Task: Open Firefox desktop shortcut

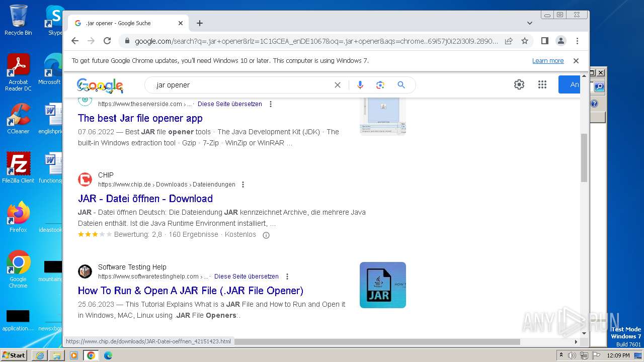Action: click(18, 217)
